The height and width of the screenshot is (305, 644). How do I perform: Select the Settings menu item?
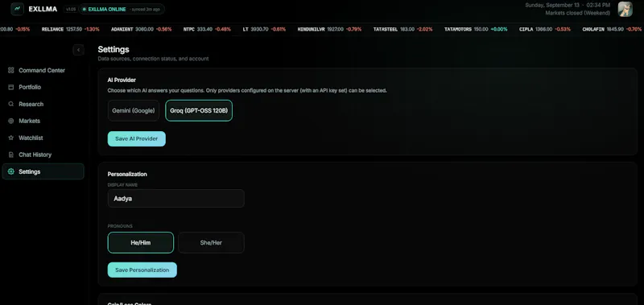coord(43,171)
